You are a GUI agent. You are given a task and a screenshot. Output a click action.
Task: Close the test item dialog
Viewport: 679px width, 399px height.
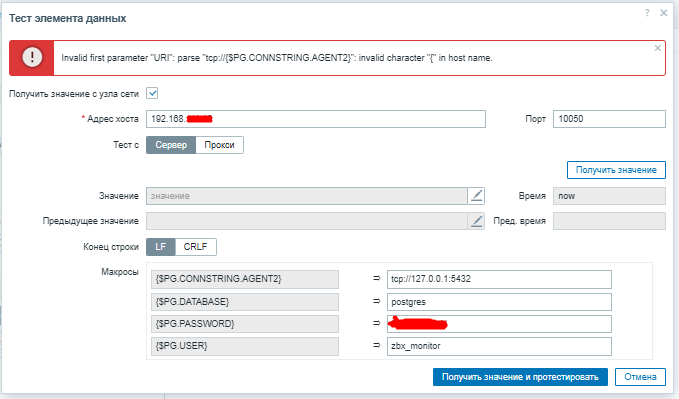(x=663, y=13)
